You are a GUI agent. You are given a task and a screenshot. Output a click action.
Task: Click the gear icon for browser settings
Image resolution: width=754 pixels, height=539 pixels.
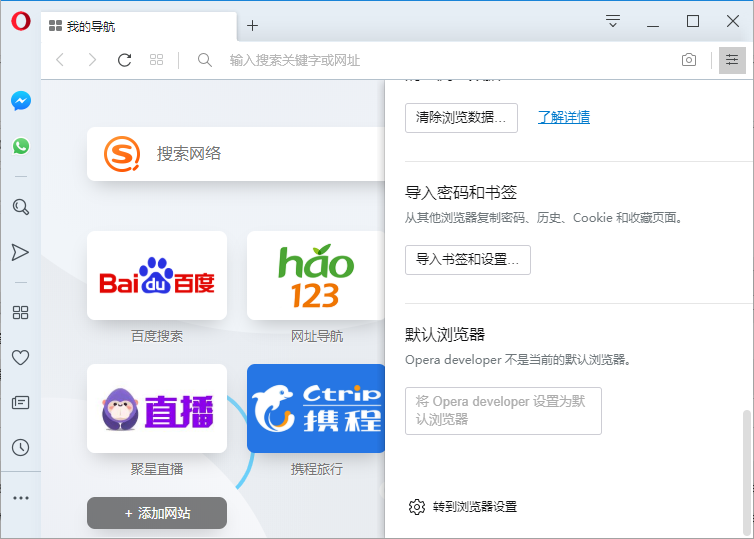pos(417,507)
